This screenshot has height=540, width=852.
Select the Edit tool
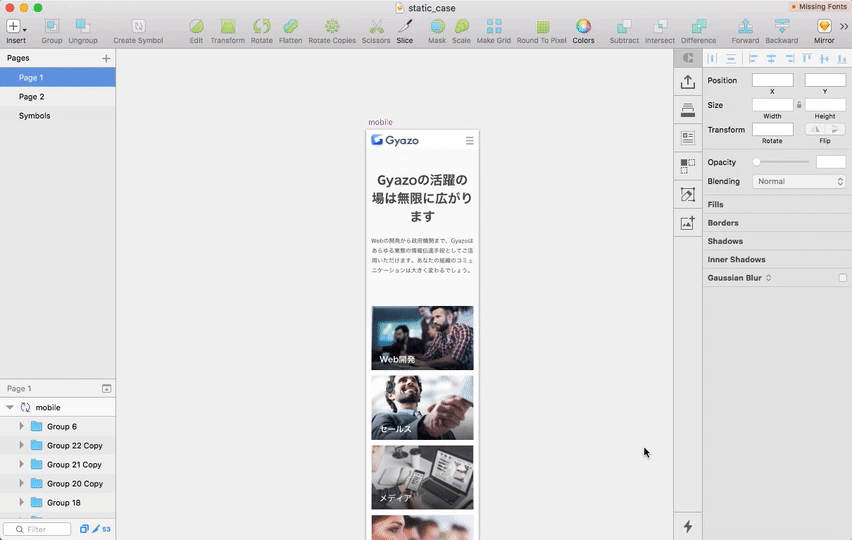click(x=196, y=32)
